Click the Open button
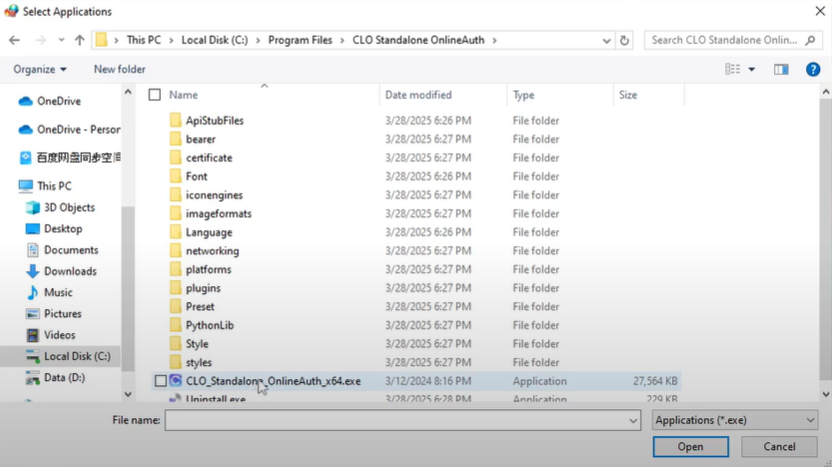Viewport: 832px width, 467px height. [x=690, y=447]
